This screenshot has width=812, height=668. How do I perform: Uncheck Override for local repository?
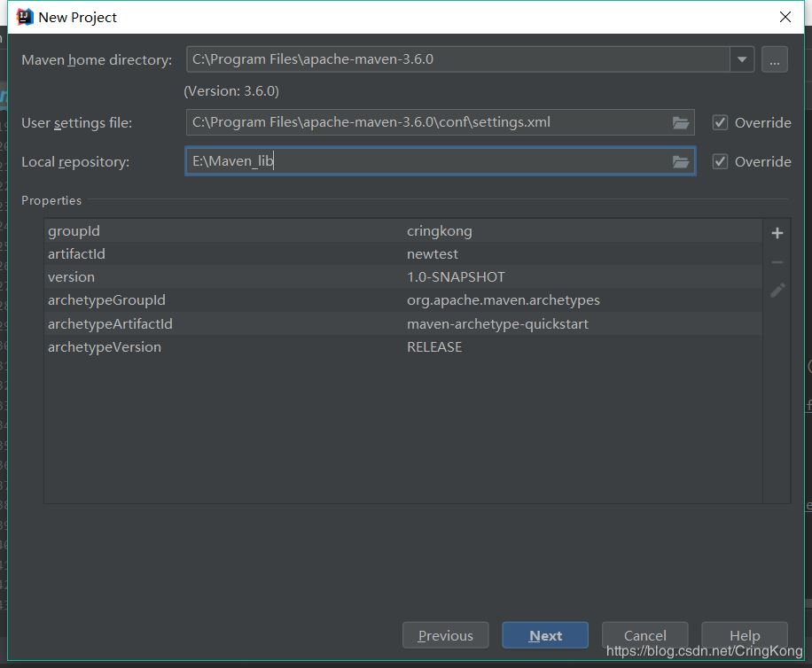pos(721,162)
